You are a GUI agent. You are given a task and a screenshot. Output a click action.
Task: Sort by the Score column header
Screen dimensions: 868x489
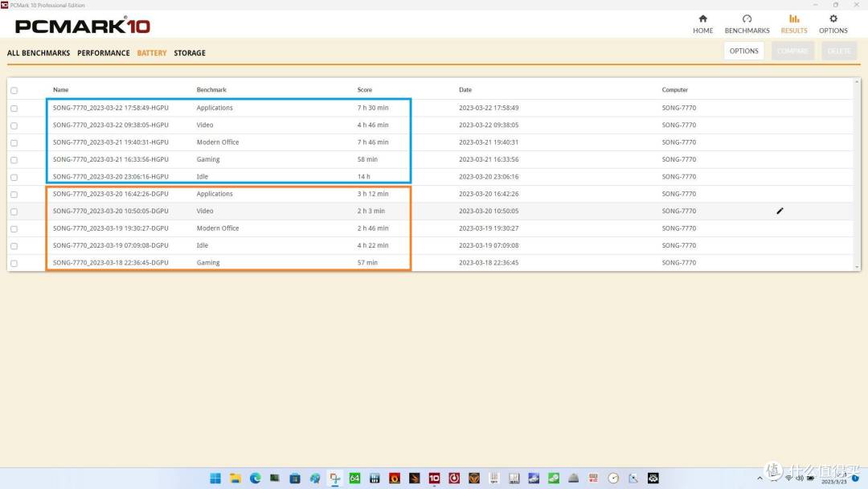[x=365, y=90]
